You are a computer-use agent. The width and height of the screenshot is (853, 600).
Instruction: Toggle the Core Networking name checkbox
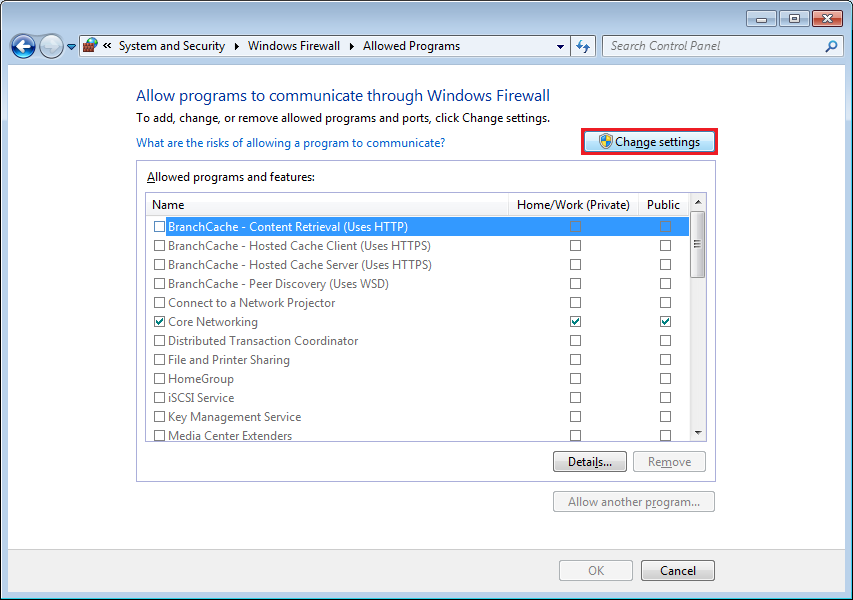(159, 322)
